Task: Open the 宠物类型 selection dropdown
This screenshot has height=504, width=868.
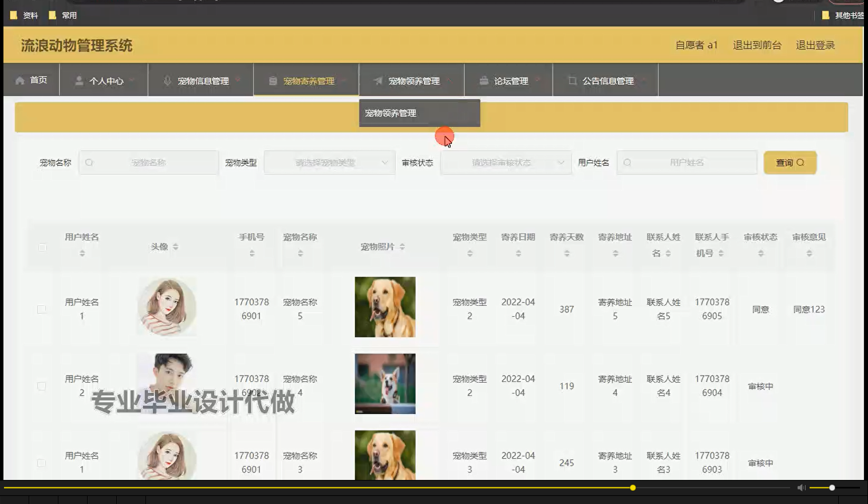Action: (x=329, y=162)
